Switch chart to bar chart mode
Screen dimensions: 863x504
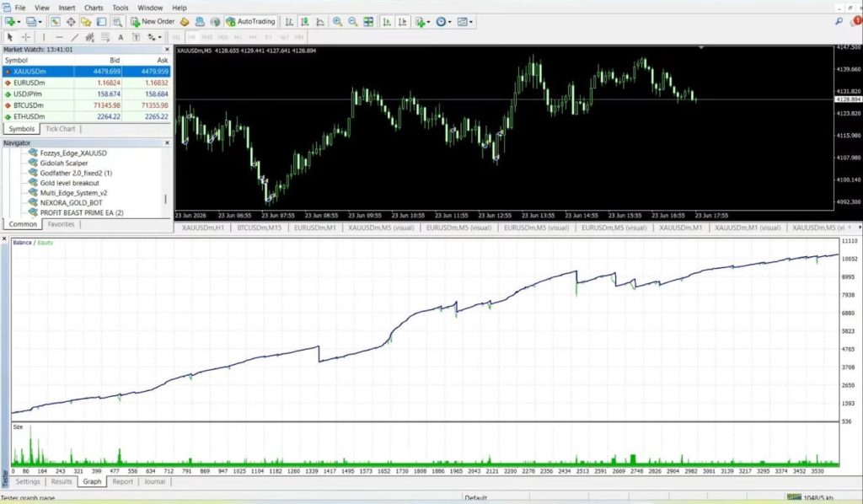coord(289,21)
